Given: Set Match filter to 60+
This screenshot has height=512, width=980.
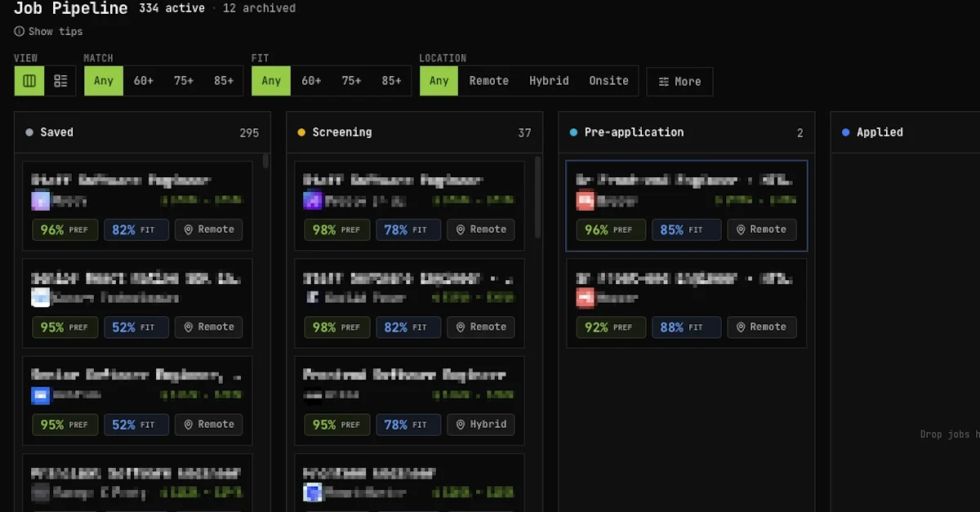Looking at the screenshot, I should point(144,81).
